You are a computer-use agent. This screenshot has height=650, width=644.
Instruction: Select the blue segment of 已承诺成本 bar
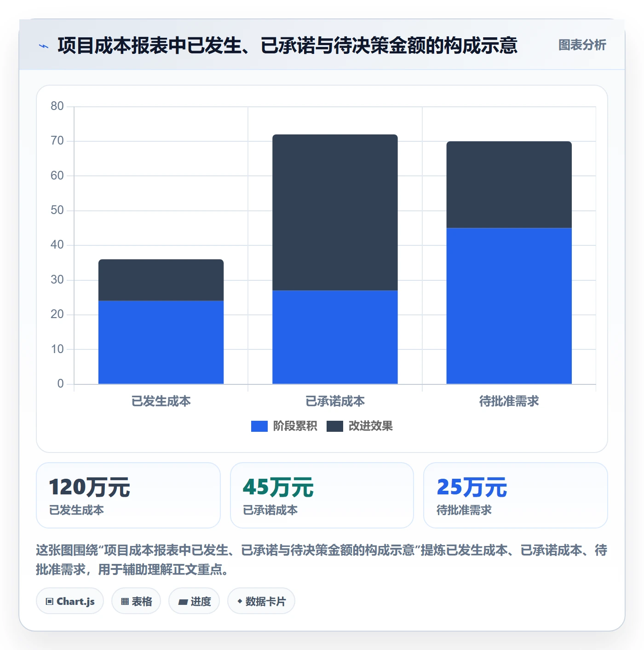tap(335, 337)
